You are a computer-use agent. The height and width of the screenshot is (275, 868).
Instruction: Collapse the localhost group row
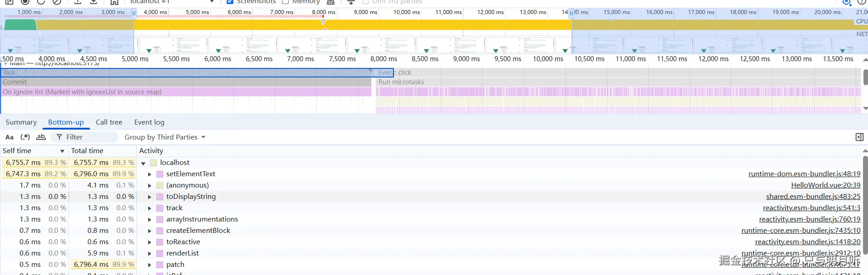[x=143, y=163]
